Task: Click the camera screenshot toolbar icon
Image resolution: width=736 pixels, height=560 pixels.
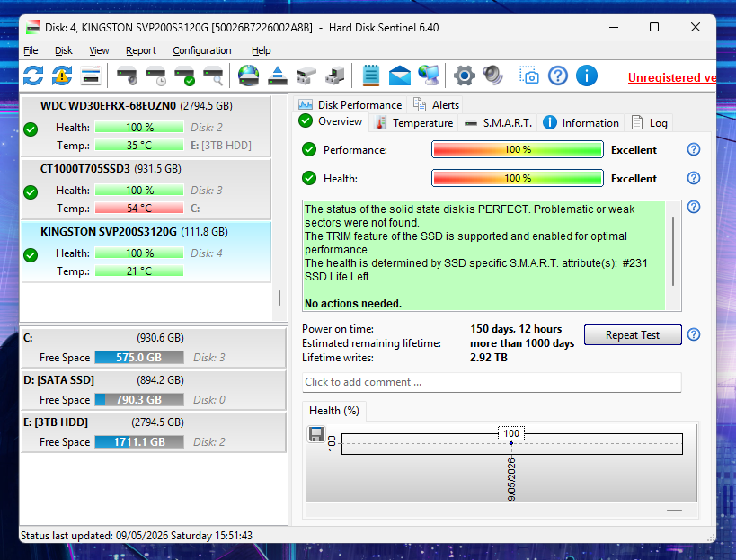Action: (x=529, y=76)
